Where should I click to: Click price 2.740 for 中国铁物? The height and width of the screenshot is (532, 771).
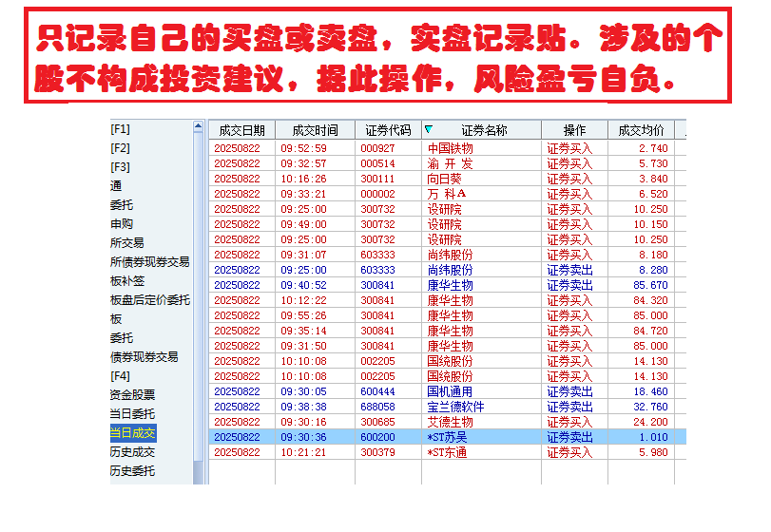[x=653, y=148]
